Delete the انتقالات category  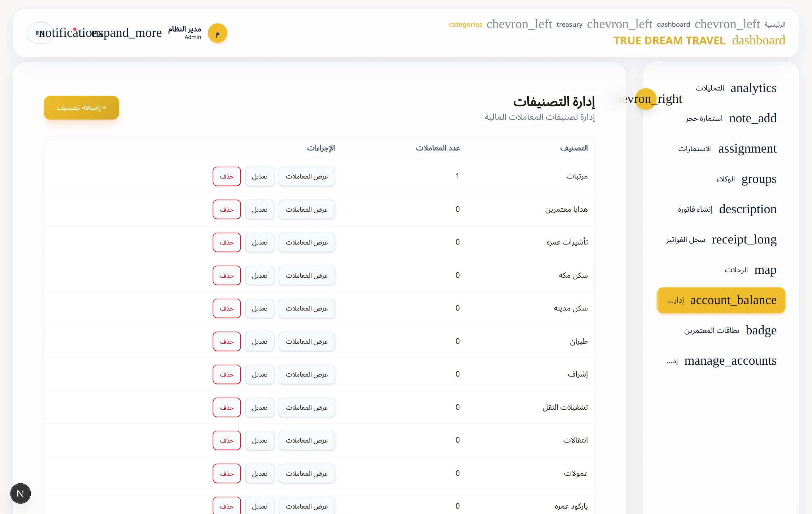(x=227, y=440)
